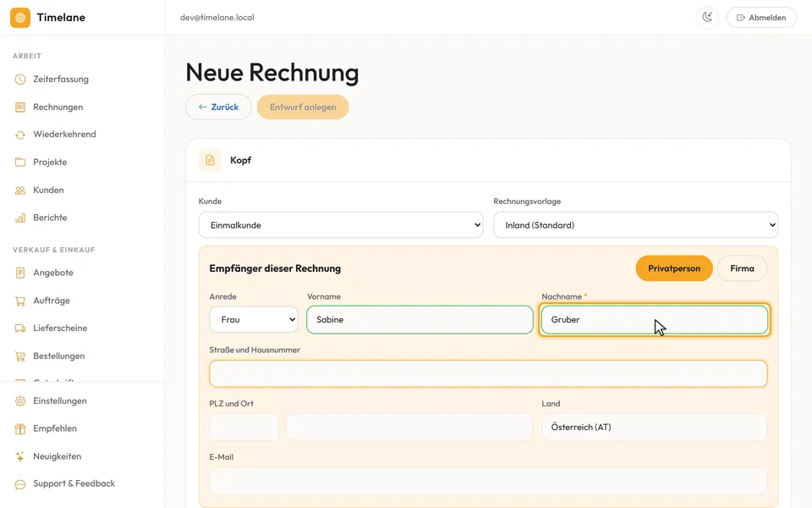Click into the Nachname field
Viewport: 812px width, 508px height.
pos(654,320)
